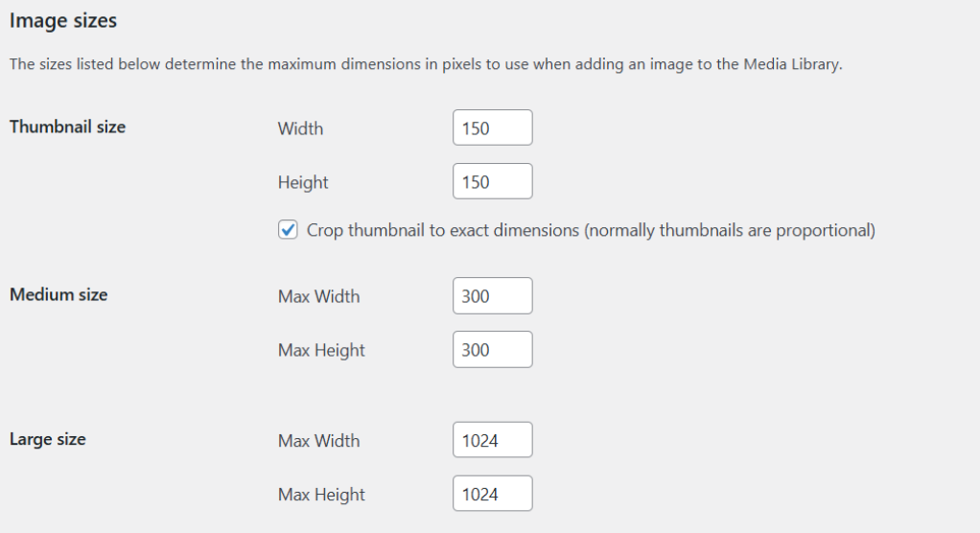Toggle the Crop thumbnail to exact dimensions checkbox
Viewport: 980px width, 533px height.
(288, 230)
